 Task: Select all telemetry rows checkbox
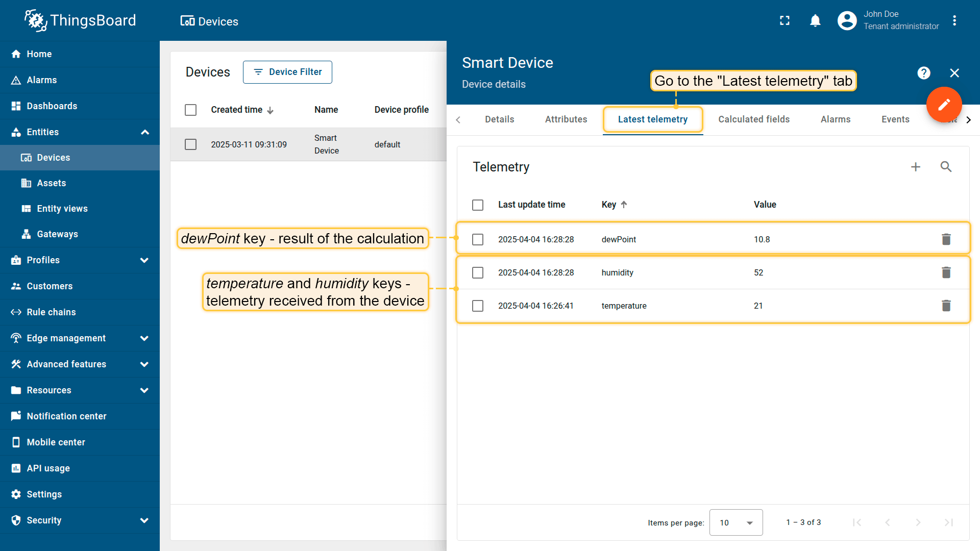(478, 205)
